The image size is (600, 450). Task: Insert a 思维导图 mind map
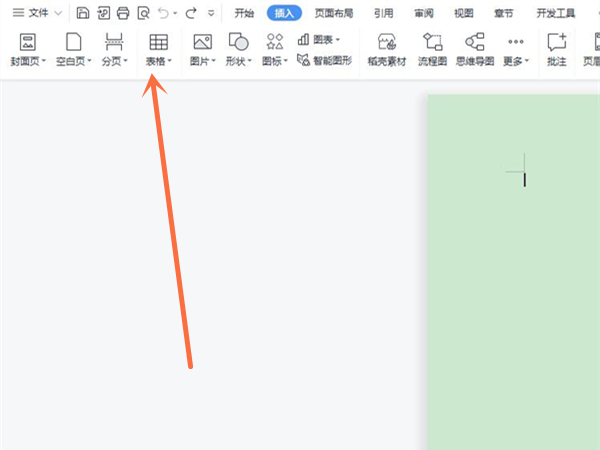click(475, 50)
